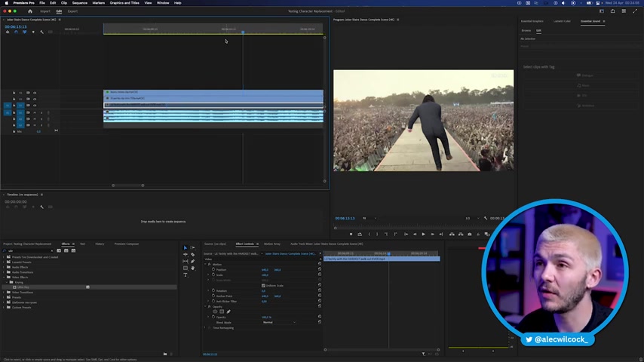Select the Slip tool
644x362 pixels.
pos(186,262)
